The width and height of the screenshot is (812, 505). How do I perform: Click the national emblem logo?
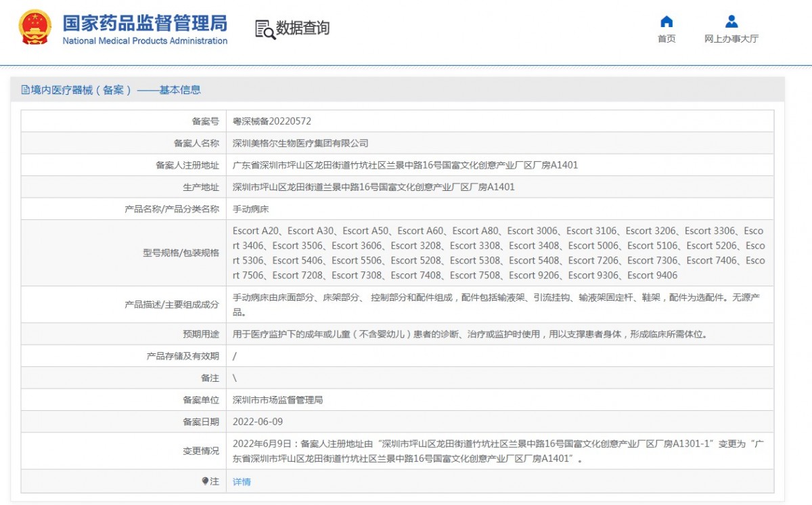coord(35,27)
